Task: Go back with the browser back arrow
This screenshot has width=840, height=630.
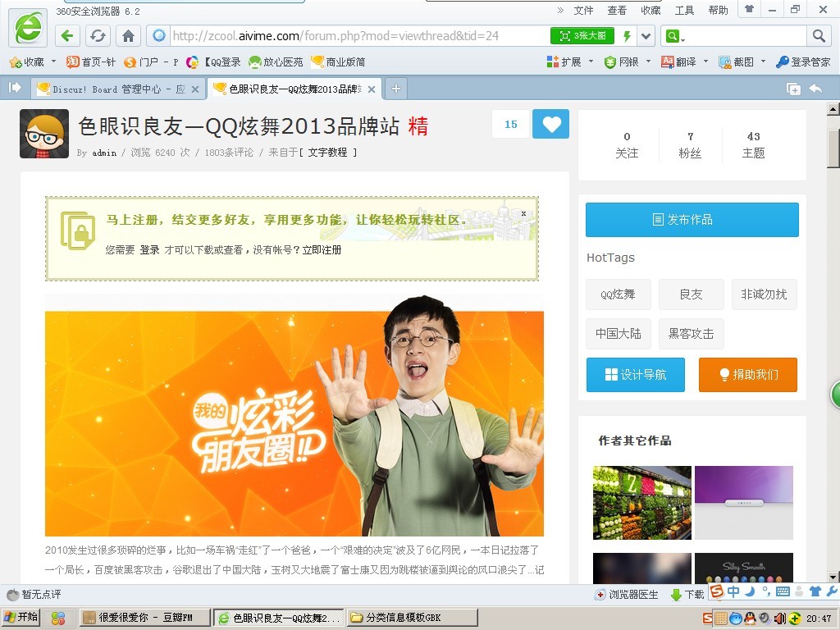Action: (67, 36)
